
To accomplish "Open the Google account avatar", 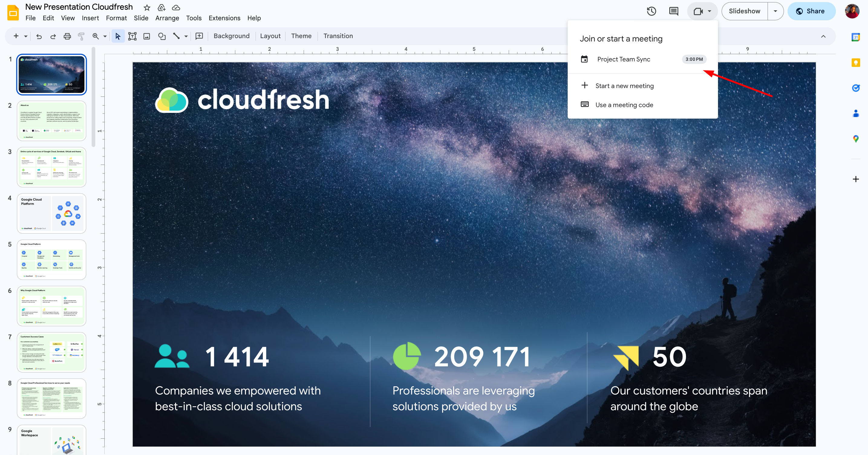I will [852, 11].
